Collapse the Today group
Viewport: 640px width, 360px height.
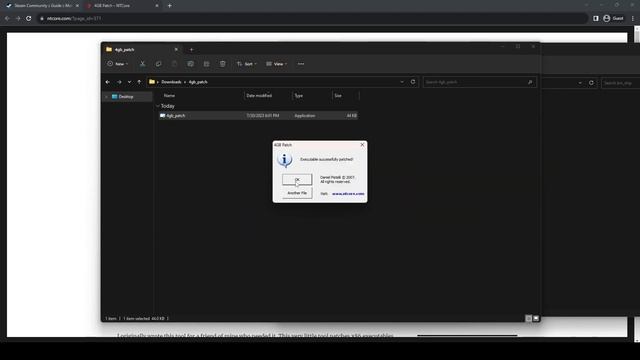point(158,106)
